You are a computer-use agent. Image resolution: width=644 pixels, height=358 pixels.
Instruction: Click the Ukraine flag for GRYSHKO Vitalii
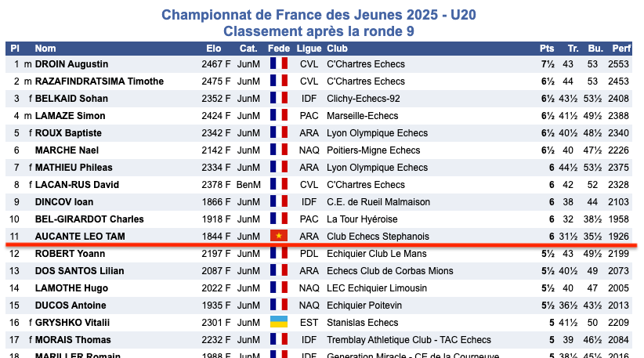[x=279, y=322]
